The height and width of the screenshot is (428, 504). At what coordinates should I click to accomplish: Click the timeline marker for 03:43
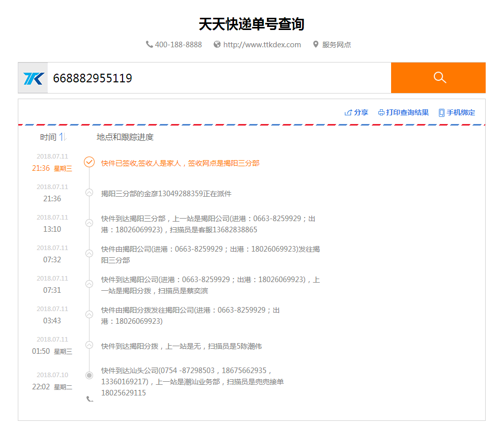click(x=89, y=315)
